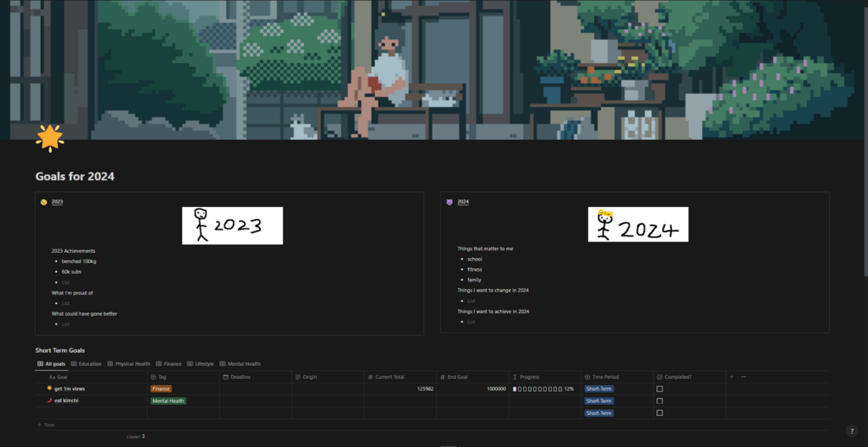Click the star page icon
868x447 pixels.
click(50, 138)
